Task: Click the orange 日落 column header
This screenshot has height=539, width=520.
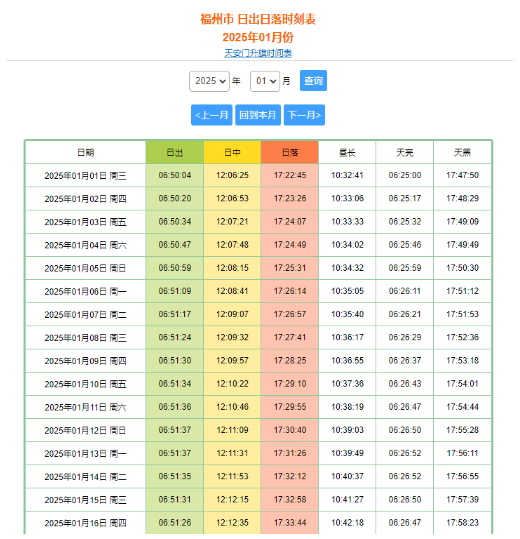Action: coord(290,152)
